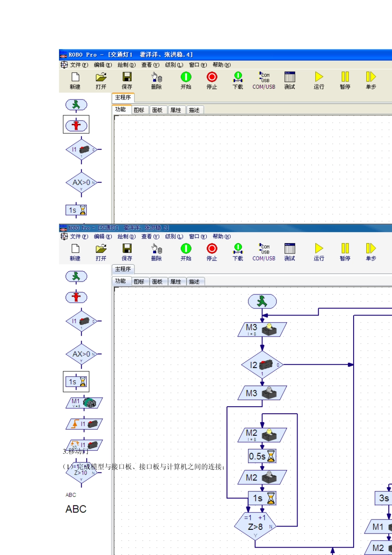Open 文件 menu in upper window
The width and height of the screenshot is (392, 555).
(x=79, y=65)
